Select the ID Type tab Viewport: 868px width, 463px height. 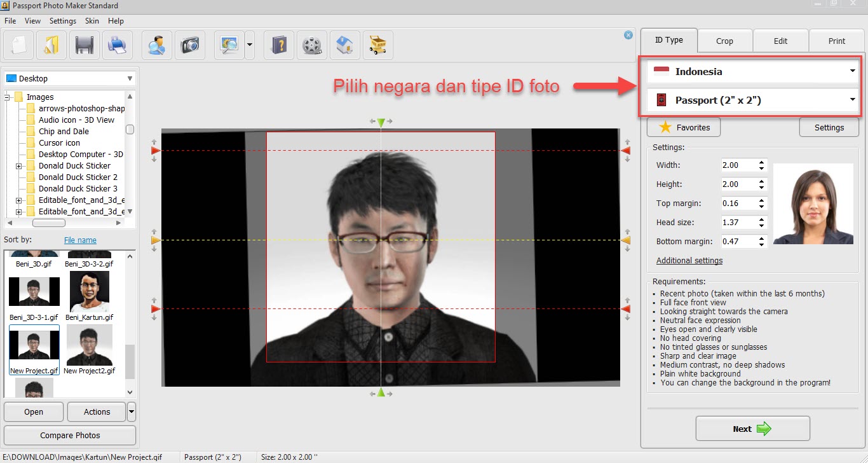click(x=669, y=40)
